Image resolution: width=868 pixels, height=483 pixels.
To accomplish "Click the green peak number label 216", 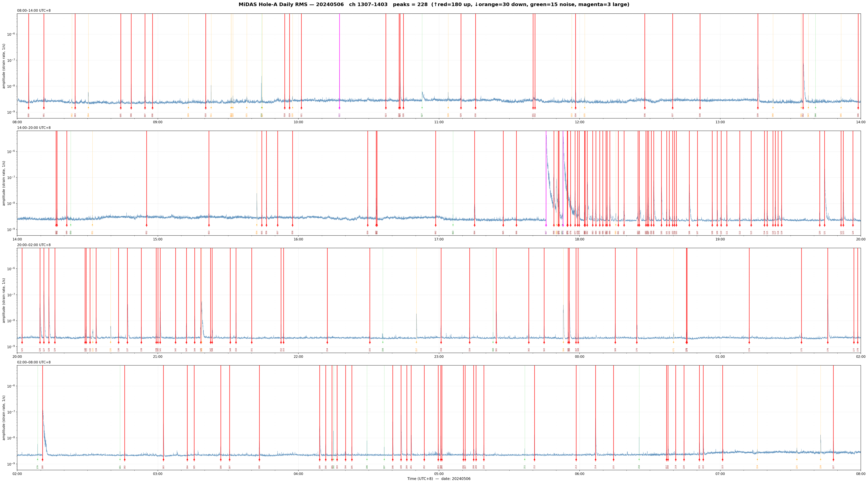I will 639,467.
